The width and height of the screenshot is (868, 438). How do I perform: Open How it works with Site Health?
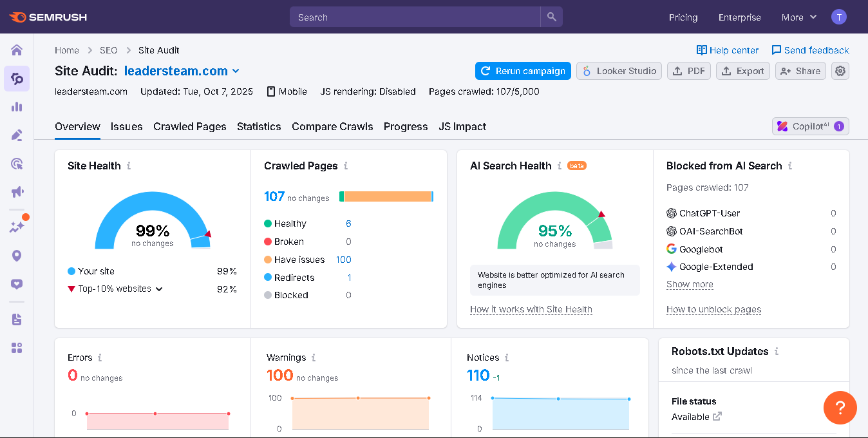click(531, 309)
